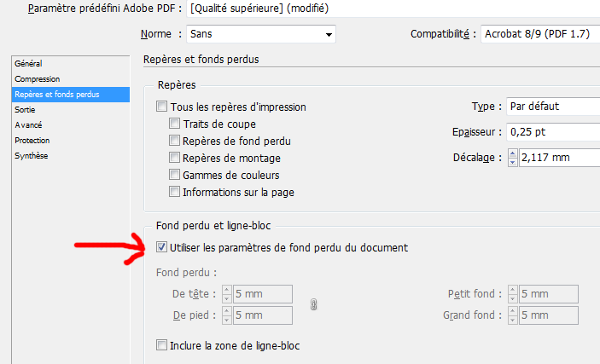Open Epaisseur dropdown showing 0,25 pt
Image resolution: width=600 pixels, height=364 pixels.
click(x=553, y=132)
